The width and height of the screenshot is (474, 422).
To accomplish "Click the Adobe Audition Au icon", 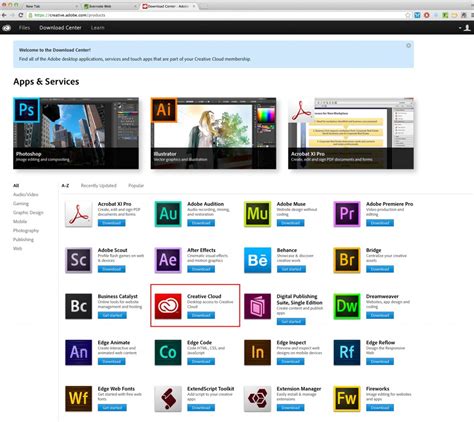I will point(168,214).
